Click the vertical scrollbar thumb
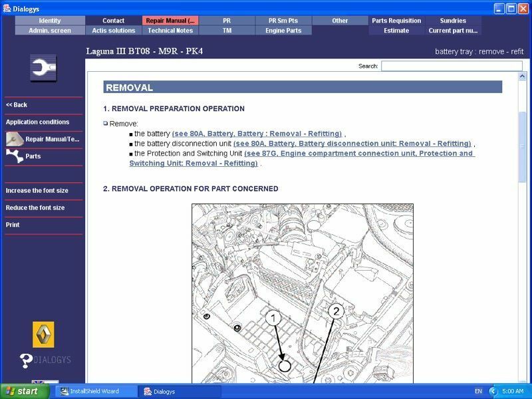Viewport: 532px width, 399px height. tap(522, 146)
